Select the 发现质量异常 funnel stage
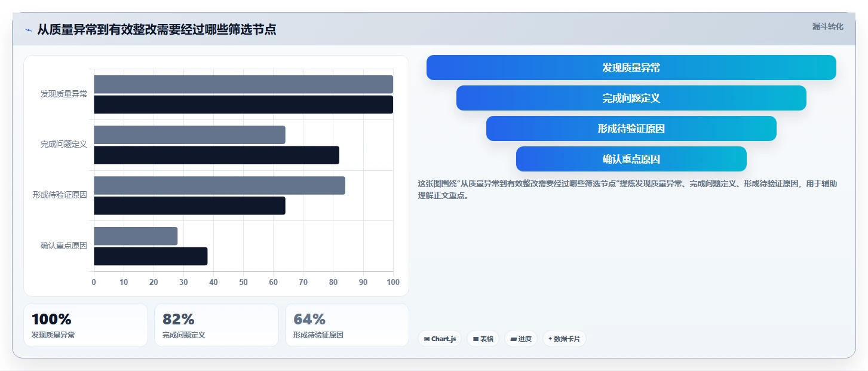The width and height of the screenshot is (868, 371). (x=631, y=68)
